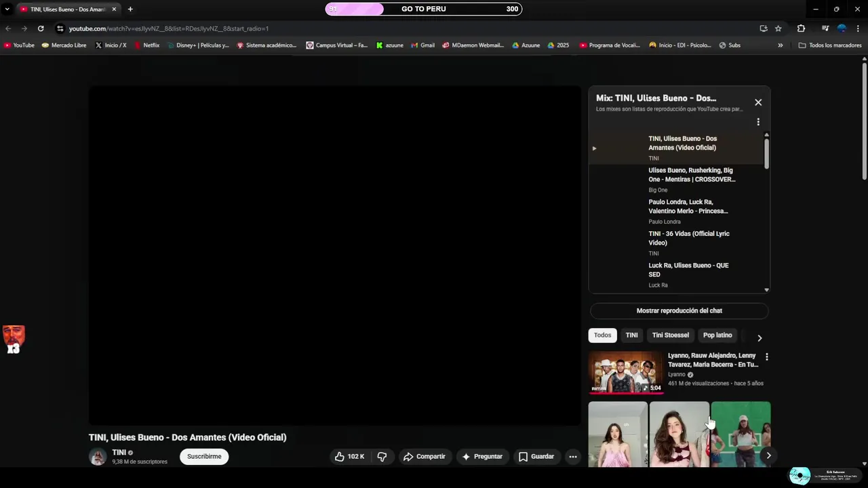Viewport: 868px width, 488px height.
Task: Advance the Shorts shelf with the right arrow
Action: pyautogui.click(x=768, y=455)
